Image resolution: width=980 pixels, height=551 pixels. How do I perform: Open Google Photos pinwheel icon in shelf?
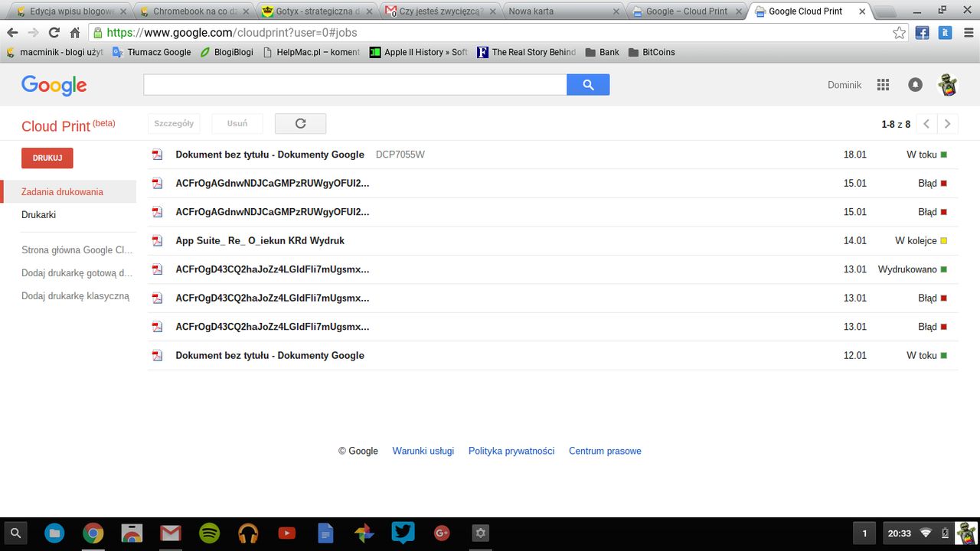click(x=364, y=533)
